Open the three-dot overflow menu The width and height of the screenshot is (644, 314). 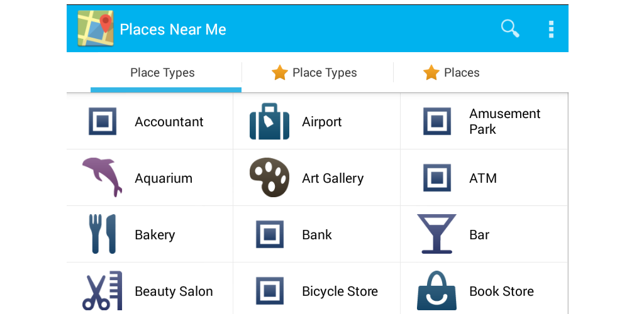pyautogui.click(x=551, y=29)
